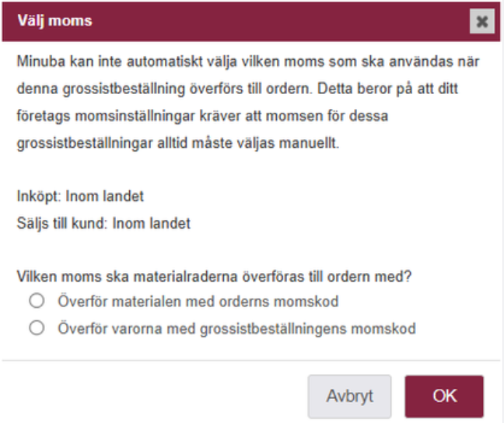Select radio for orderns momskod option

point(35,301)
